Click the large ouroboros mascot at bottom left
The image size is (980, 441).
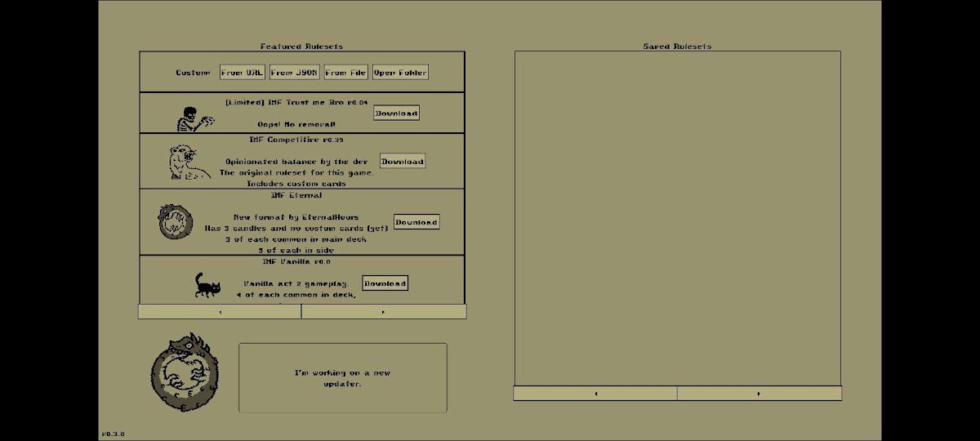pos(185,372)
